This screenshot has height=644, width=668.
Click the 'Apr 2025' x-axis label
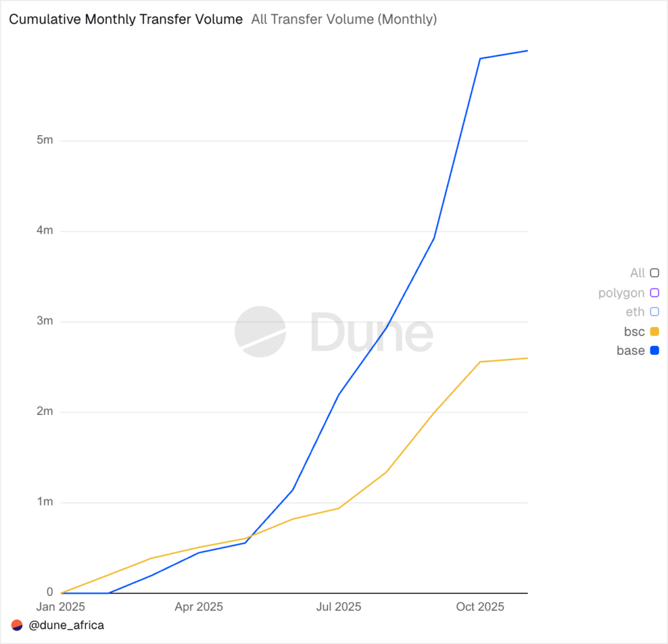click(199, 607)
